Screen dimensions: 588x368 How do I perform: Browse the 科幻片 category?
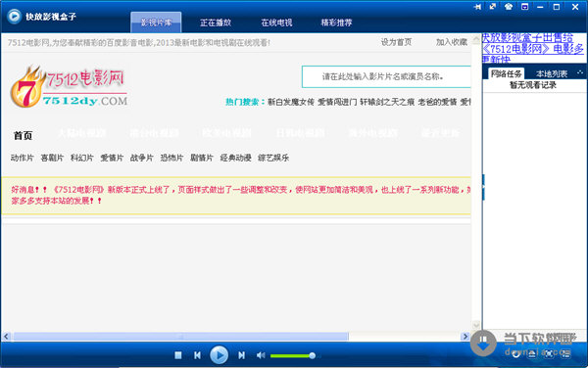(81, 158)
